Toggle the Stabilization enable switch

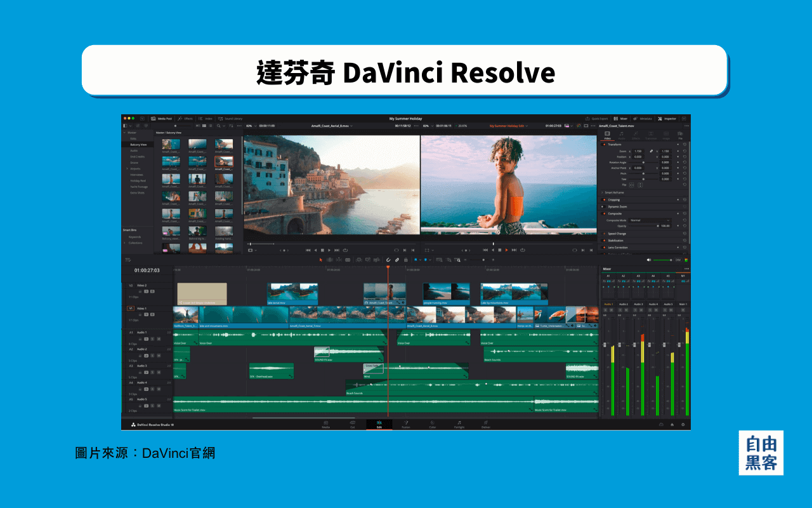(603, 241)
